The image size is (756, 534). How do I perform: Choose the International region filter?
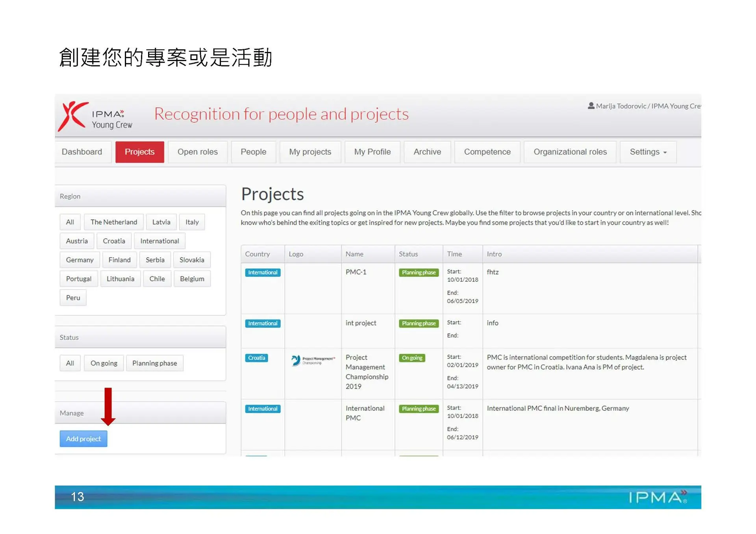point(159,241)
